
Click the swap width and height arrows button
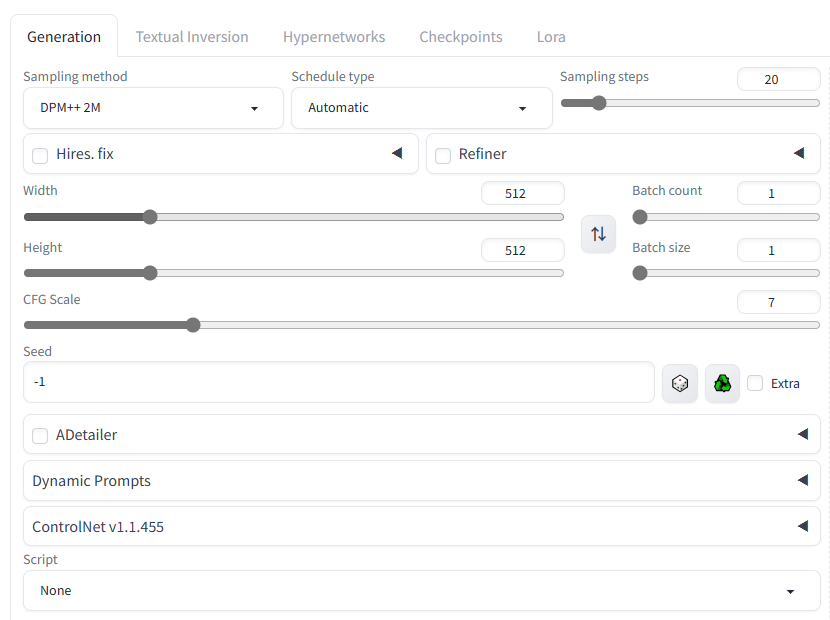[598, 233]
